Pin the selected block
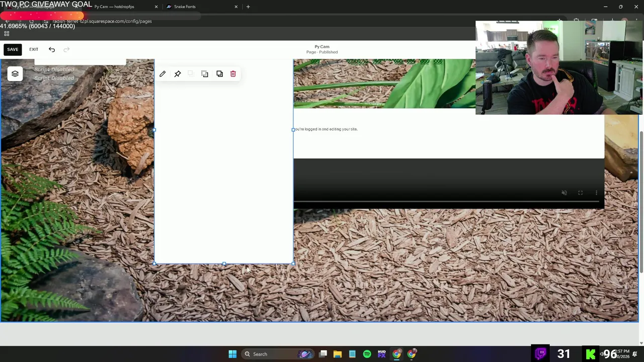 pos(178,74)
